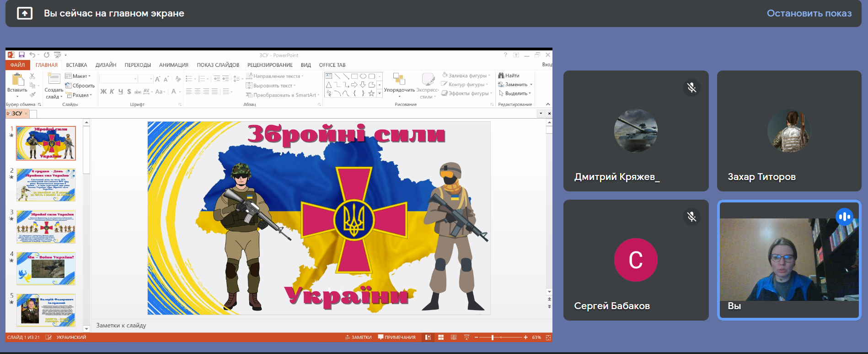This screenshot has height=354, width=868.
Task: Click Упорядочить arrange button
Action: pos(399,85)
